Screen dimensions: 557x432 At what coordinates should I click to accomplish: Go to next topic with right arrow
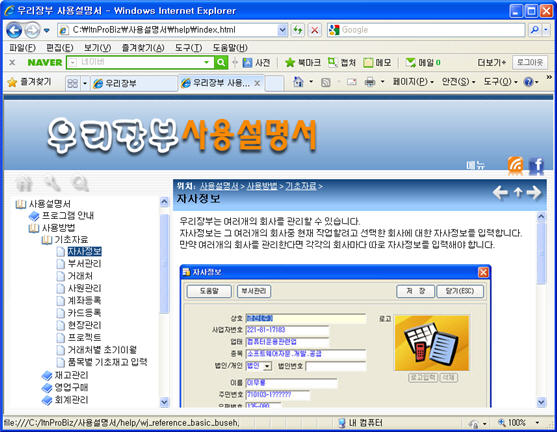point(534,193)
